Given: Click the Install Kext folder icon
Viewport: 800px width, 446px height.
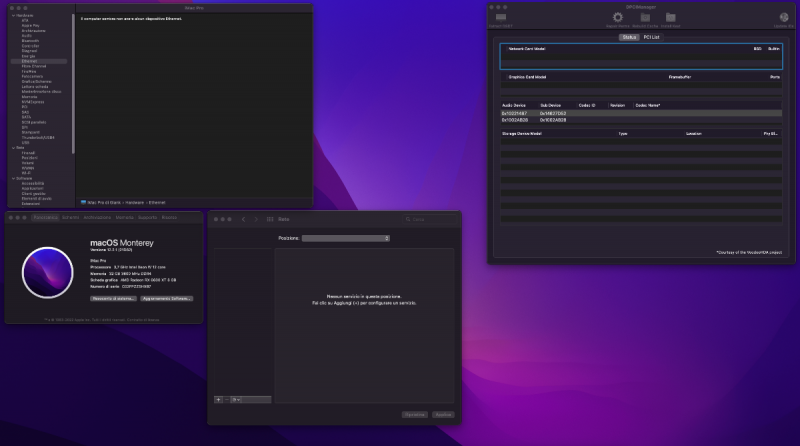Looking at the screenshot, I should (x=670, y=17).
